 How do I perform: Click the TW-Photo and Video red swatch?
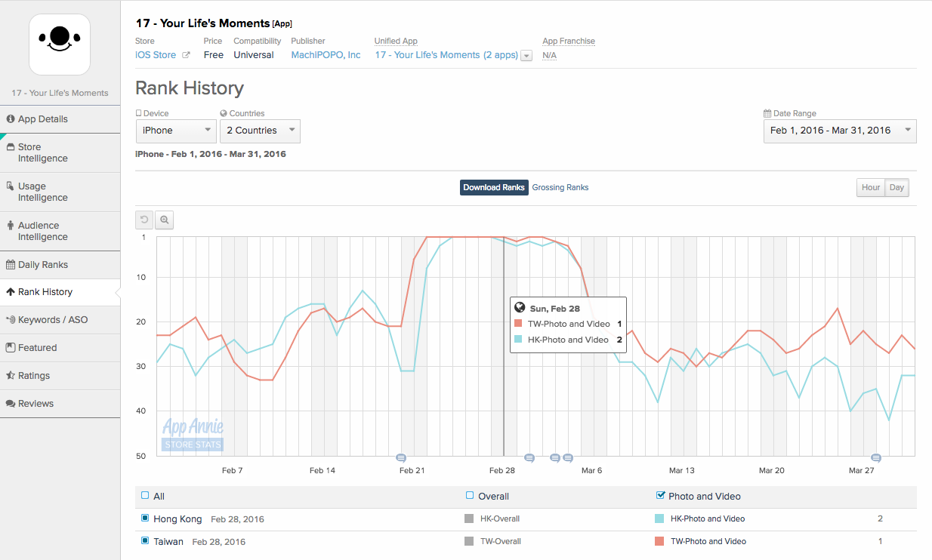pyautogui.click(x=659, y=541)
